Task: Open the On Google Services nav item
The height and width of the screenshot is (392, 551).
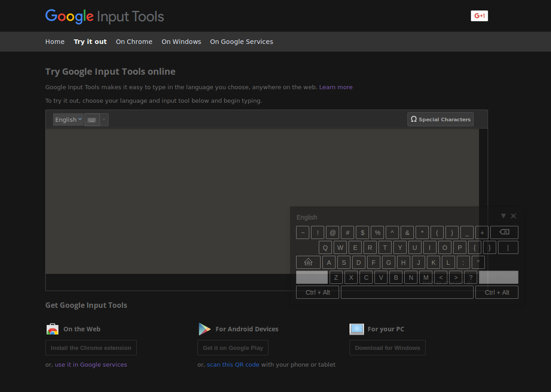Action: tap(241, 42)
